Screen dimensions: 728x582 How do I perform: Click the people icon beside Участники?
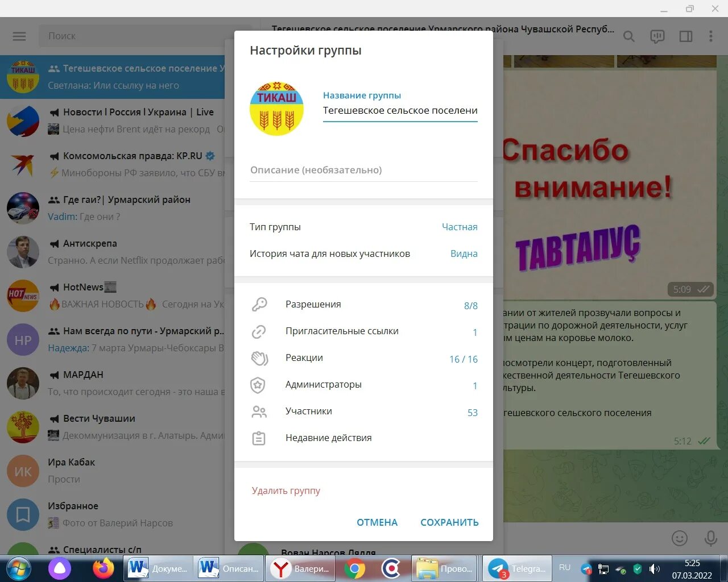259,411
